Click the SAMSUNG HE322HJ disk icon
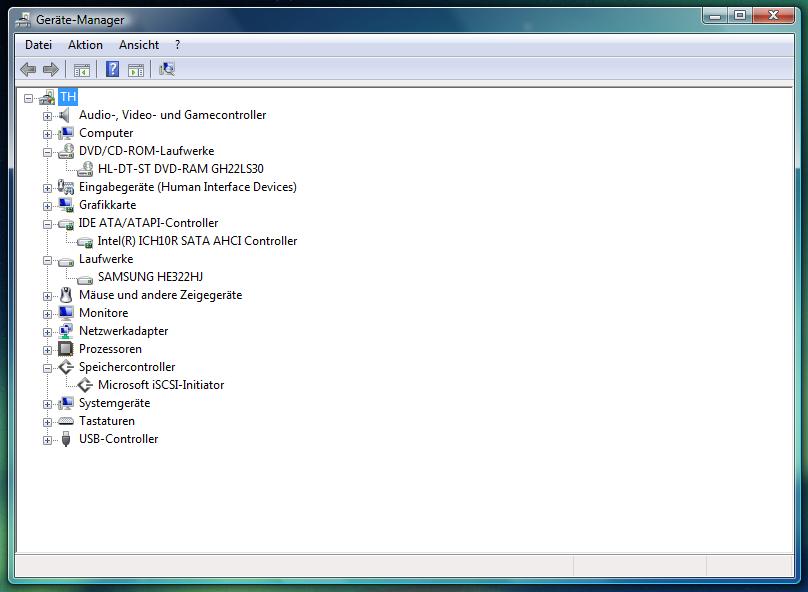The width and height of the screenshot is (808, 592). coord(85,279)
